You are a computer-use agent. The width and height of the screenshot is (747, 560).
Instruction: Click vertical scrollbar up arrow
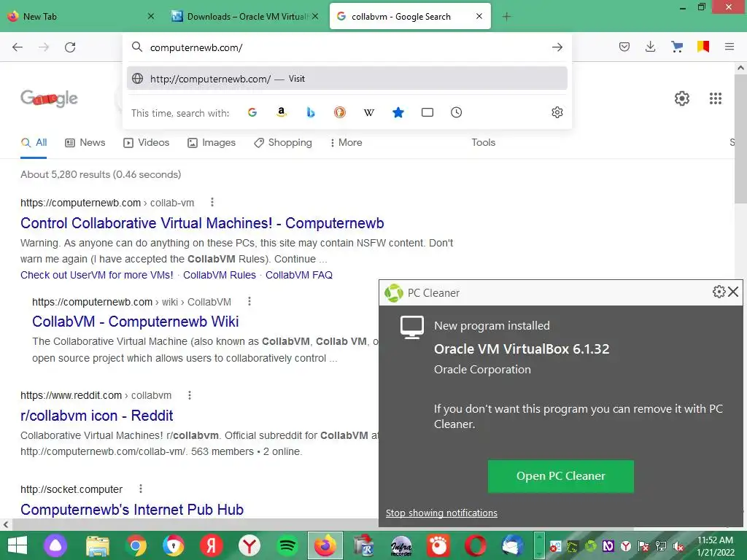tap(741, 68)
